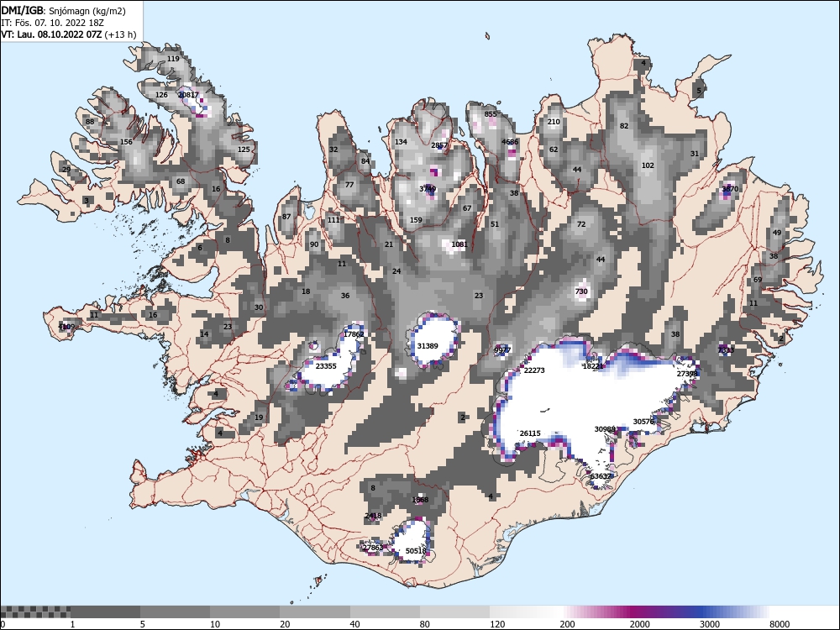840x630 pixels.
Task: Click the legend label '120'
Action: [497, 624]
